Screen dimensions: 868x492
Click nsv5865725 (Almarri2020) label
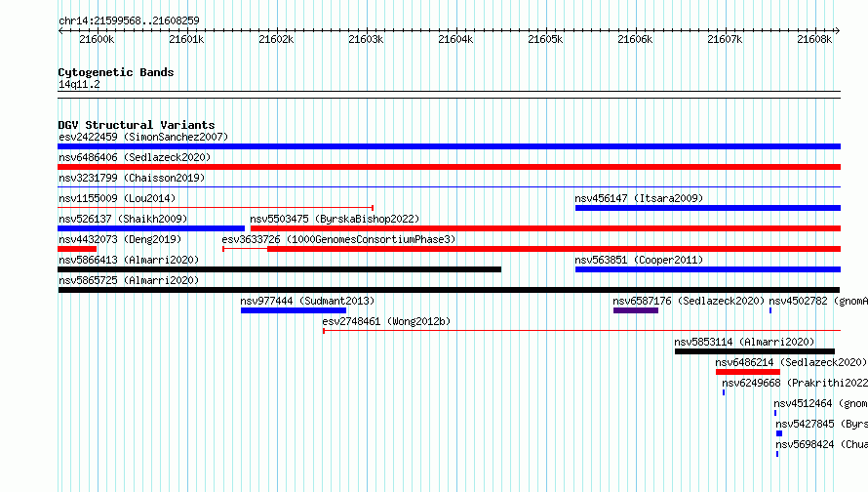[x=129, y=280]
